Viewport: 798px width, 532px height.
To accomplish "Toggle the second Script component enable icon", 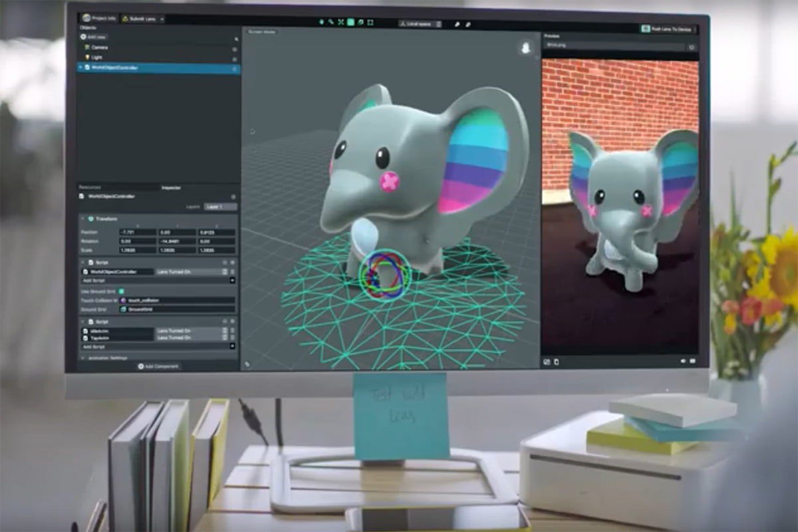I will [x=225, y=321].
